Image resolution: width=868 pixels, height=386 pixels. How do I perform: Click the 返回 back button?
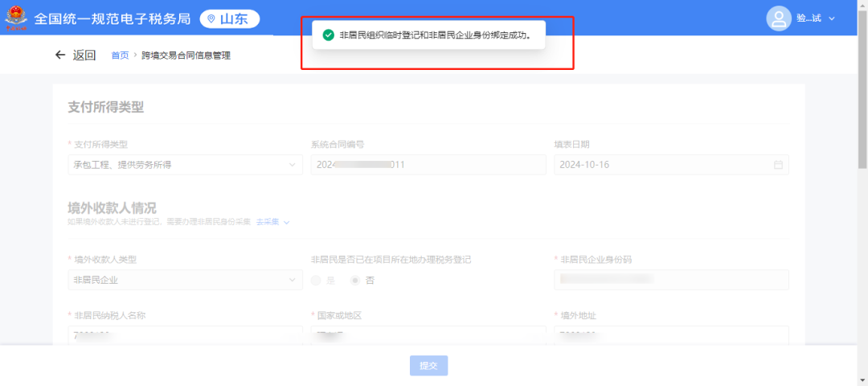[76, 55]
